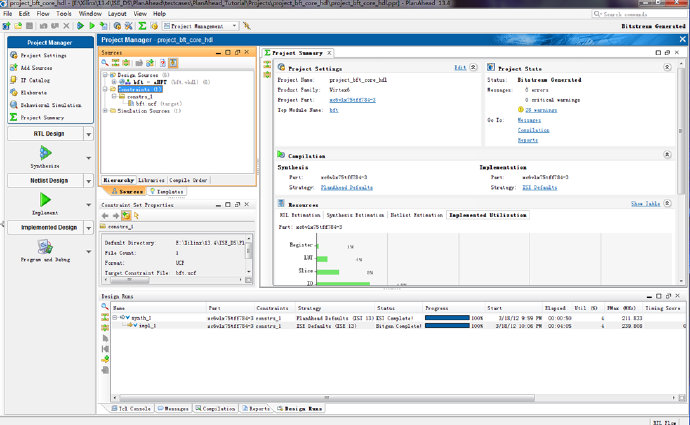The width and height of the screenshot is (690, 425).
Task: Collapse the Project Settings section chevron
Action: (x=473, y=67)
